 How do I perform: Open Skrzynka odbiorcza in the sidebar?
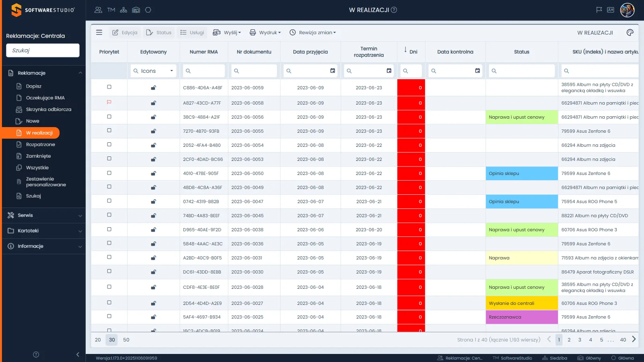(48, 109)
